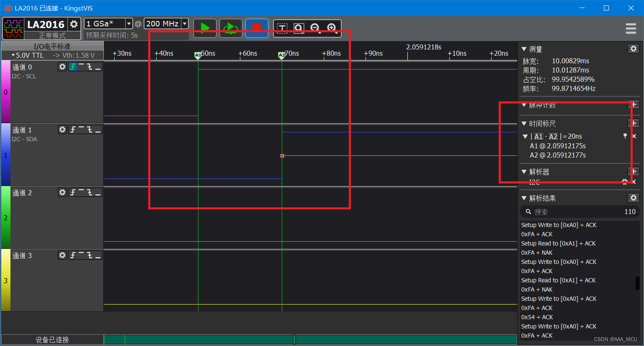The image size is (644, 346).
Task: Enable falling-edge trigger on 通道 1
Action: click(x=90, y=129)
